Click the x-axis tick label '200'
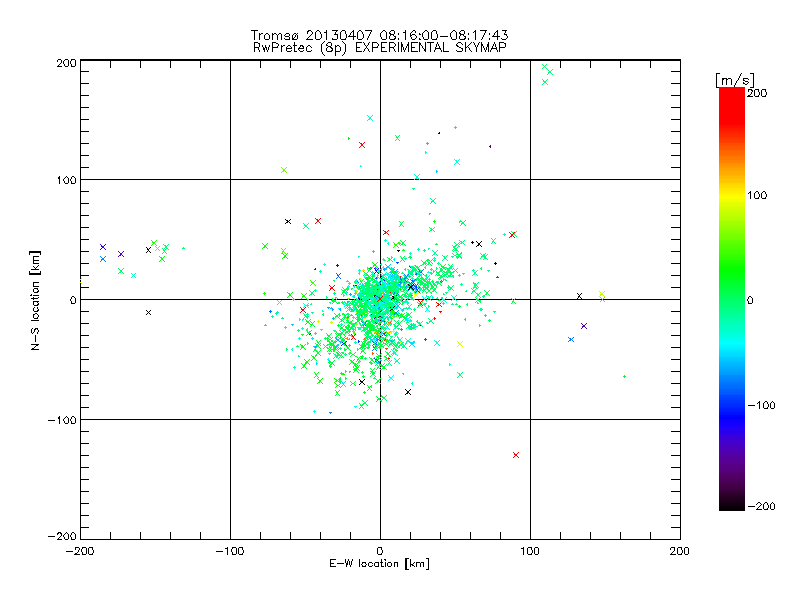This screenshot has height=600, width=800. [x=680, y=551]
